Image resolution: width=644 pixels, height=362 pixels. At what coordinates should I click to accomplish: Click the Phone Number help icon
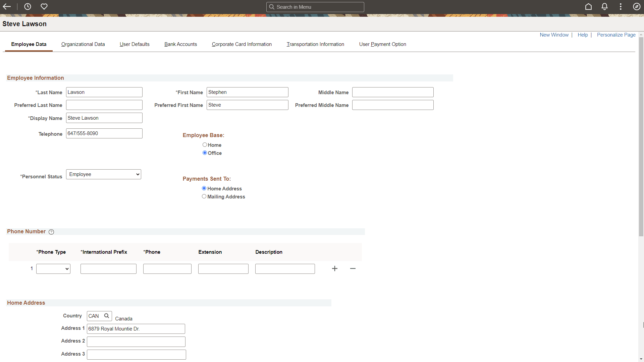[x=51, y=232]
